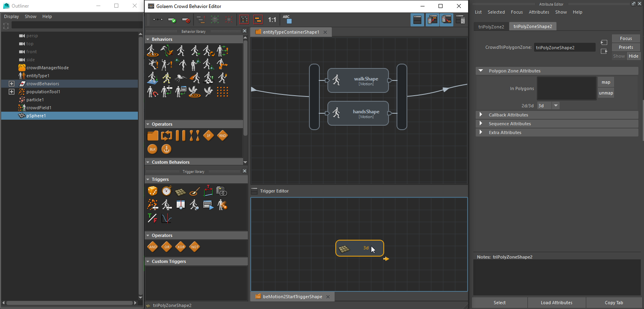Screen dimensions: 644x309
Task: Select the XOR trigger operator
Action: coord(181,247)
